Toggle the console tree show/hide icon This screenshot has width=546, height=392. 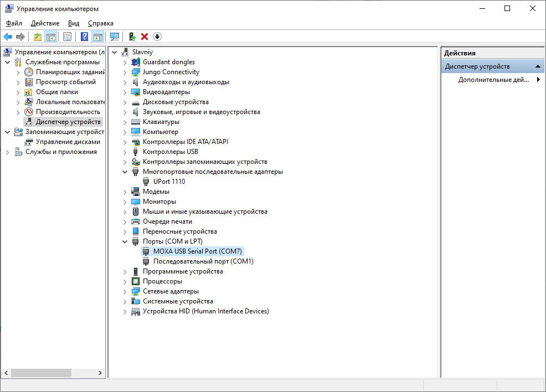tap(51, 37)
